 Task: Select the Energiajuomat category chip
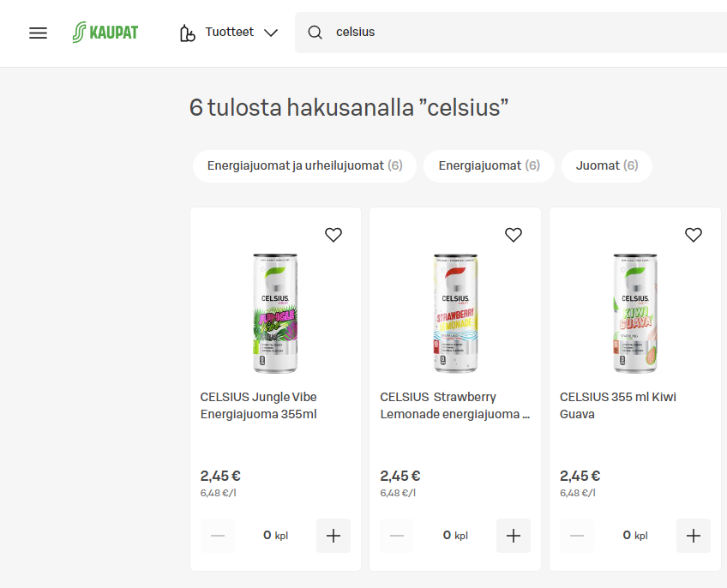489,165
